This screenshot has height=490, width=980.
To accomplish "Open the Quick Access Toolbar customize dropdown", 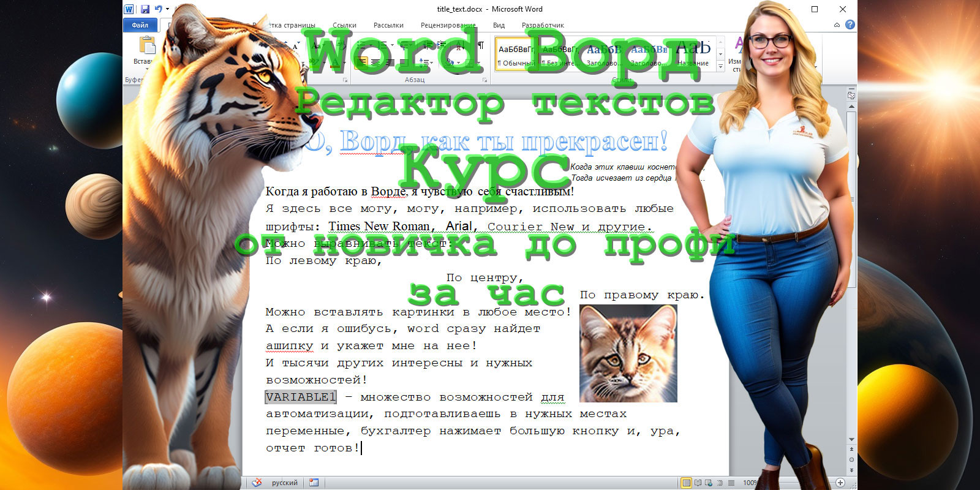I will (168, 9).
